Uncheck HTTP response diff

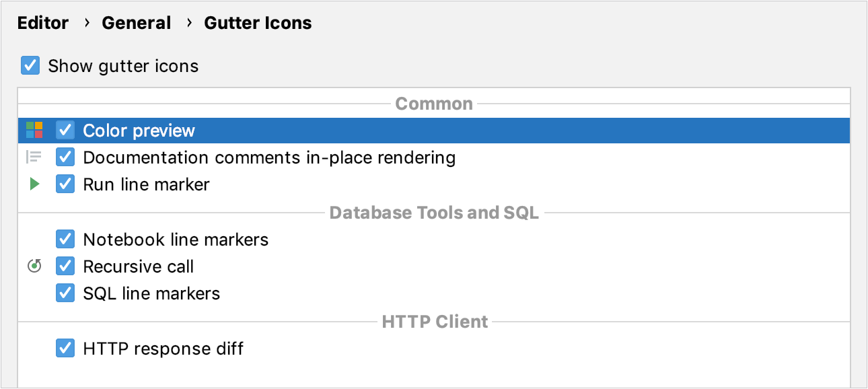(65, 348)
